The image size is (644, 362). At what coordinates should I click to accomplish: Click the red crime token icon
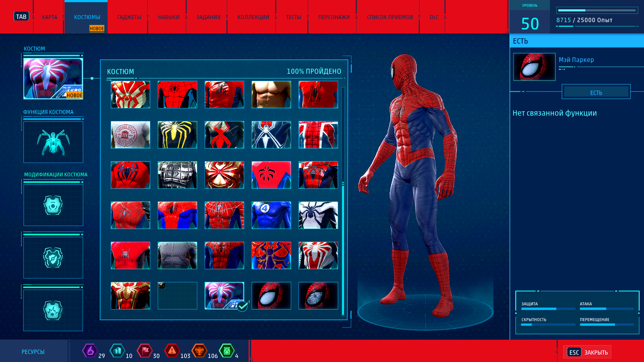172,351
